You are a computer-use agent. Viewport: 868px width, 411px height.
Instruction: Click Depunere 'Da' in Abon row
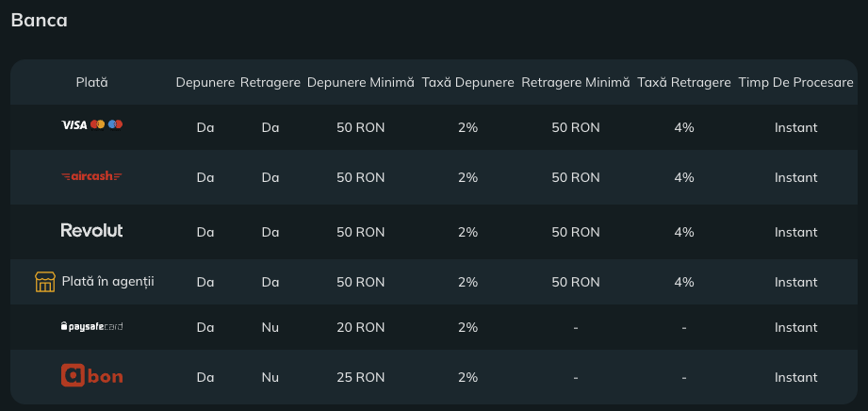[205, 377]
